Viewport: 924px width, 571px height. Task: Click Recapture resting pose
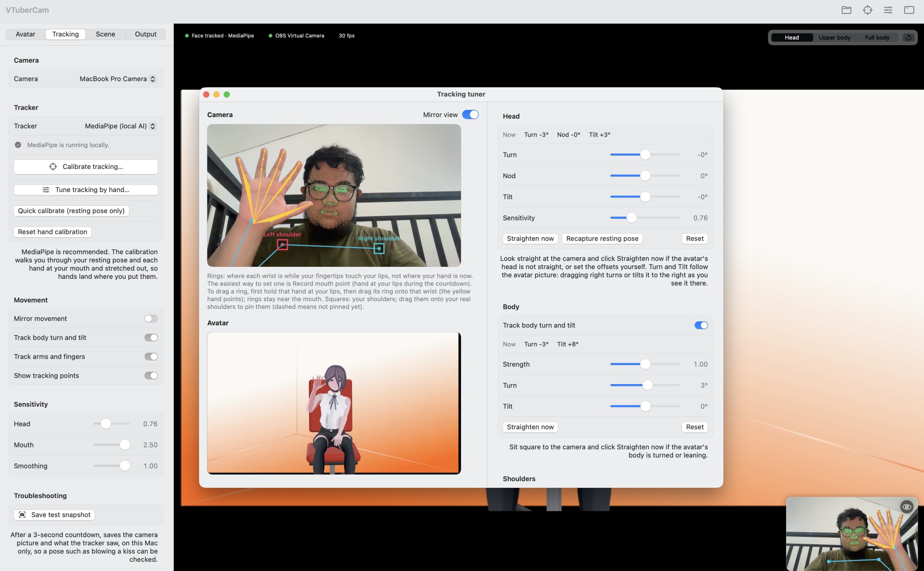[x=602, y=239]
